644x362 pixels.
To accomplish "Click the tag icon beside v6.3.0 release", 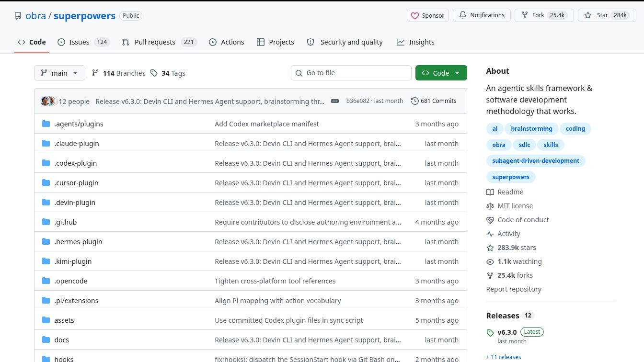I will point(490,333).
